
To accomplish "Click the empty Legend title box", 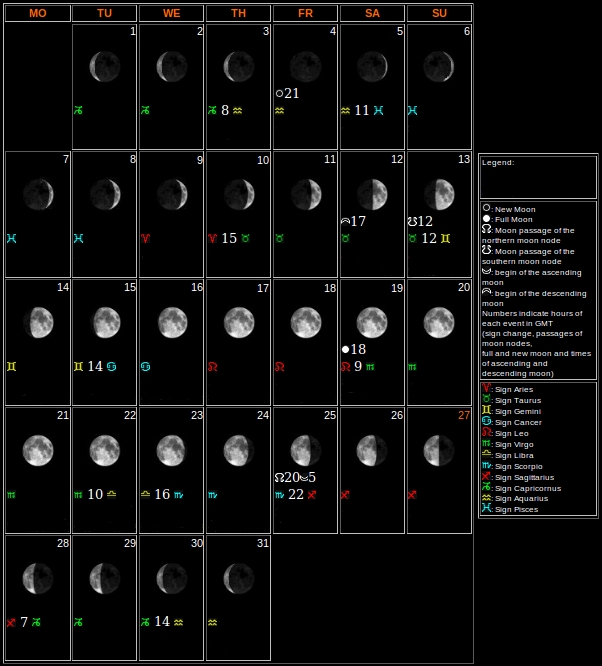I will 538,177.
